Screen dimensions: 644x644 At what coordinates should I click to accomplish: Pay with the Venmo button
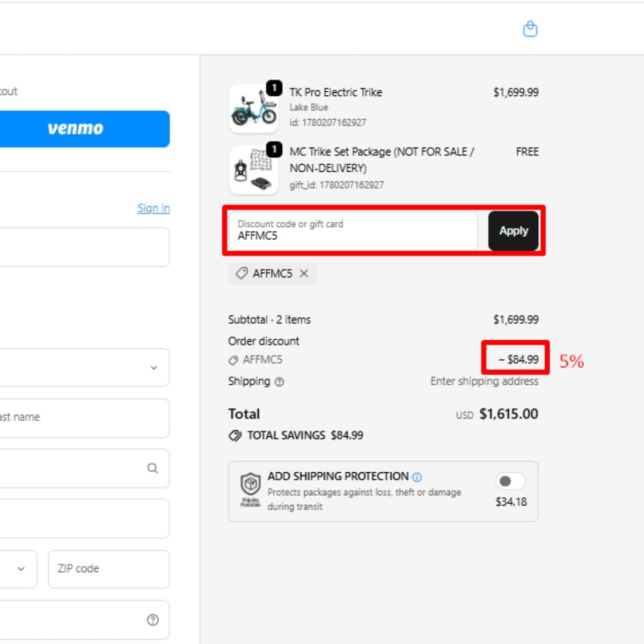click(84, 129)
